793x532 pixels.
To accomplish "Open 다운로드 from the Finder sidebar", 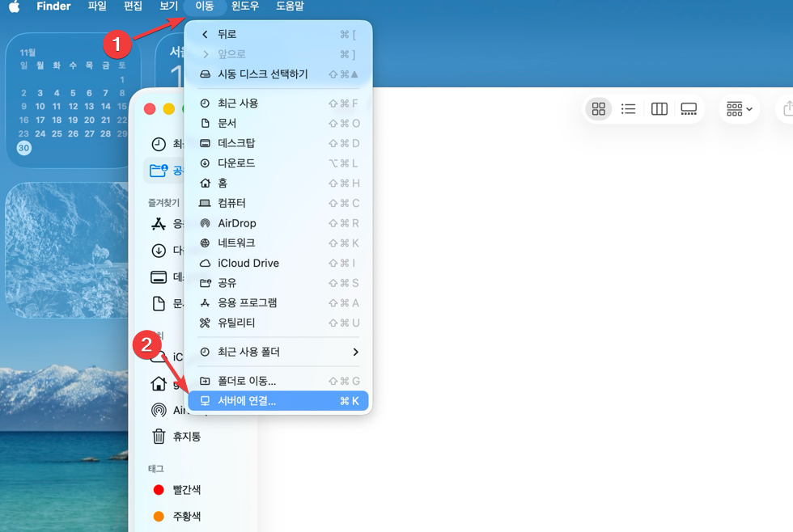I will pos(168,250).
